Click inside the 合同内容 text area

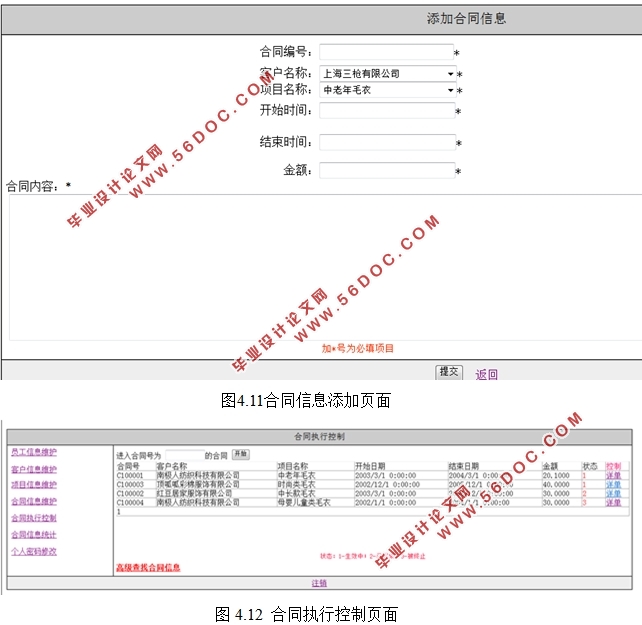click(326, 267)
